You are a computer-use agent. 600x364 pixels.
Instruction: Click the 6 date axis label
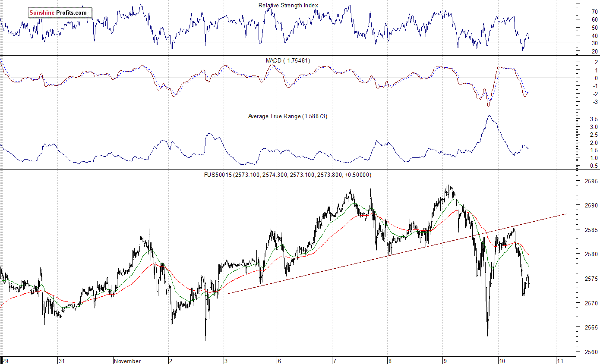point(280,361)
